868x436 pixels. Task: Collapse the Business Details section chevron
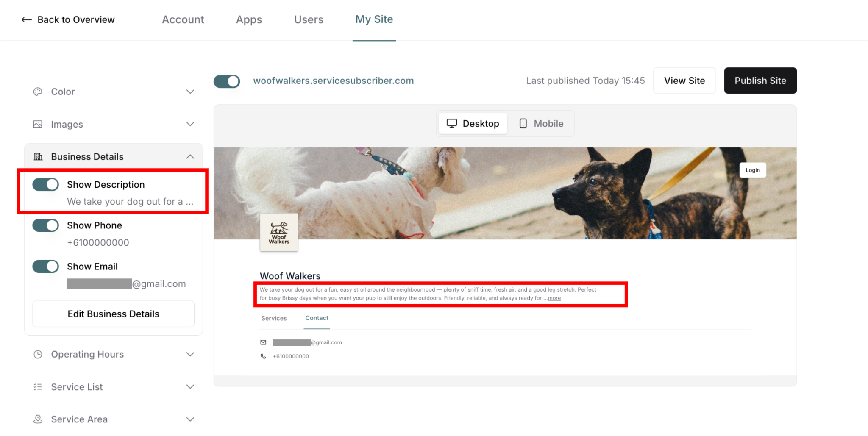pos(190,157)
